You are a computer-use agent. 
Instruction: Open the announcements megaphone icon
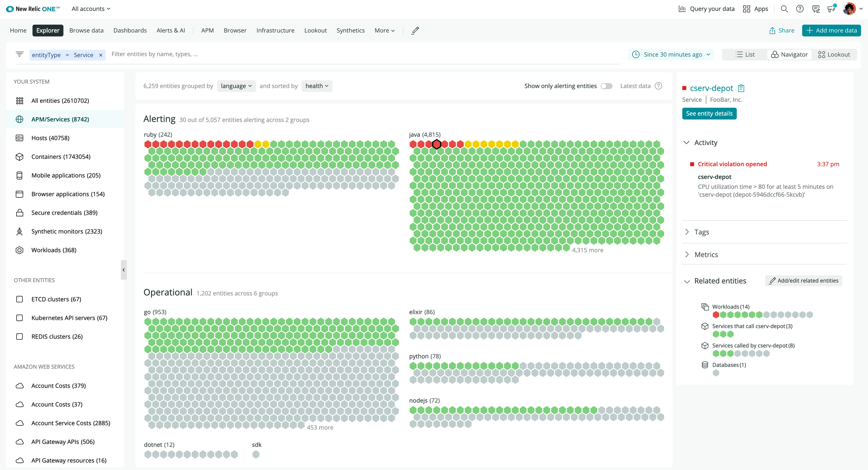click(x=831, y=9)
